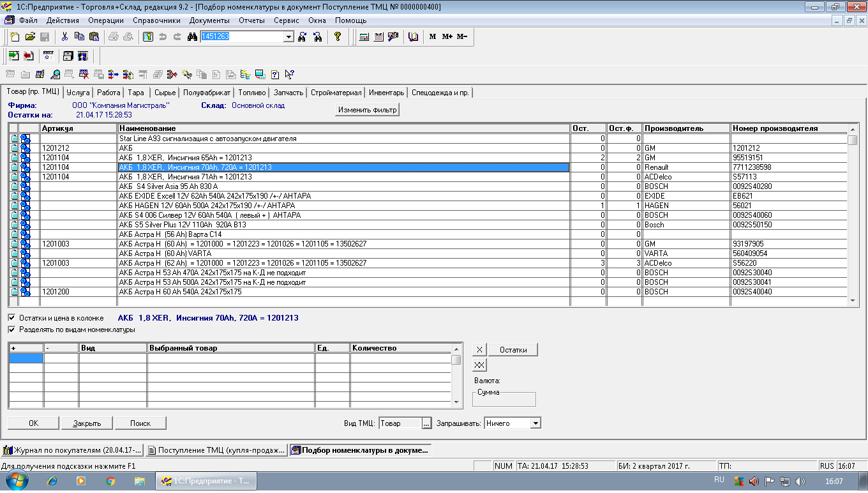
Task: Click the product list vertical scrollbar down arrow
Action: (853, 301)
